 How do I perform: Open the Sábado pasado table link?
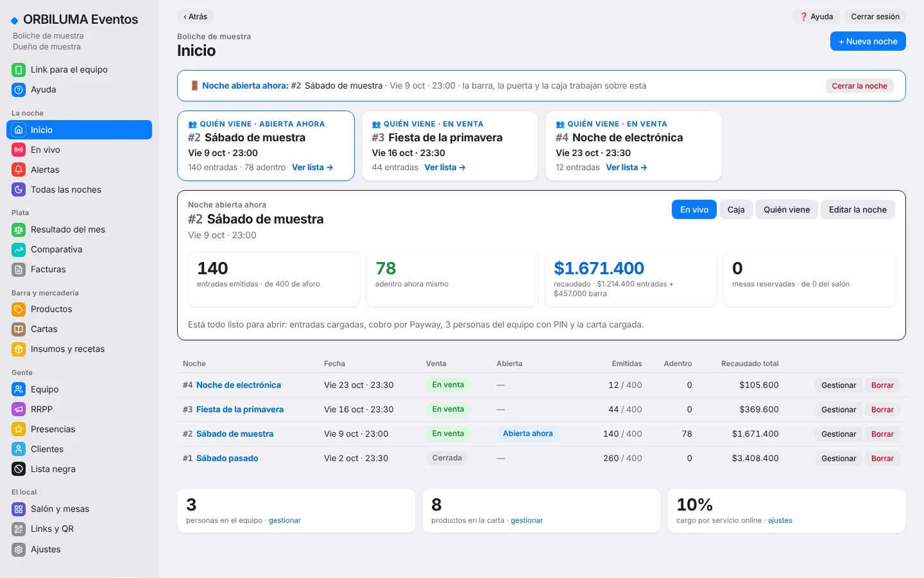tap(227, 459)
